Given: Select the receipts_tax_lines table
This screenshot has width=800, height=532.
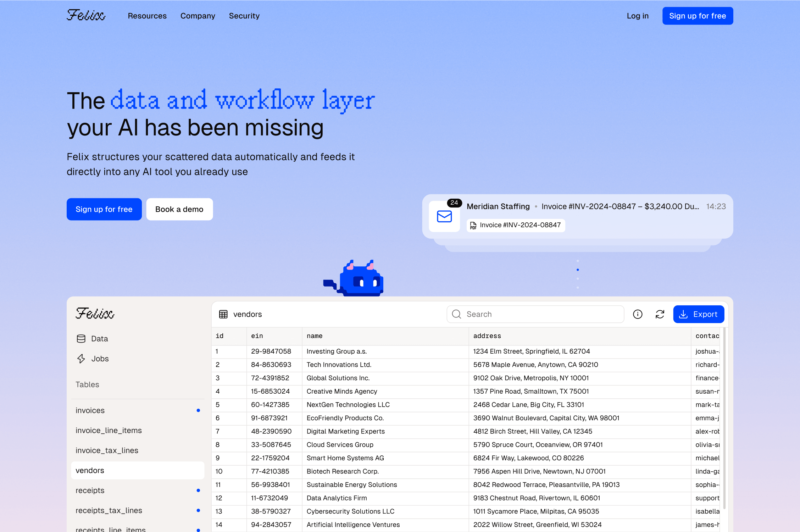Looking at the screenshot, I should [138, 510].
